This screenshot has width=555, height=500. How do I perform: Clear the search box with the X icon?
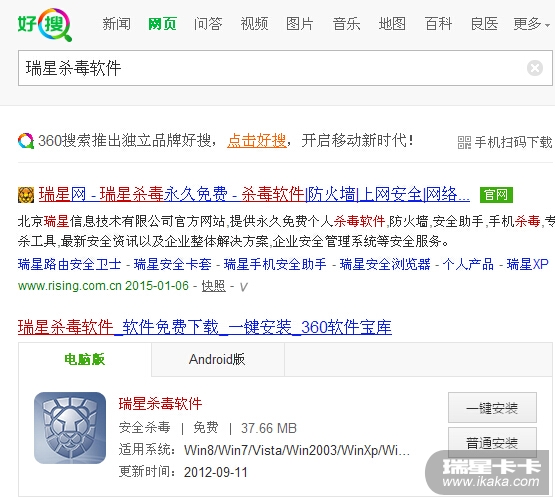(x=534, y=68)
